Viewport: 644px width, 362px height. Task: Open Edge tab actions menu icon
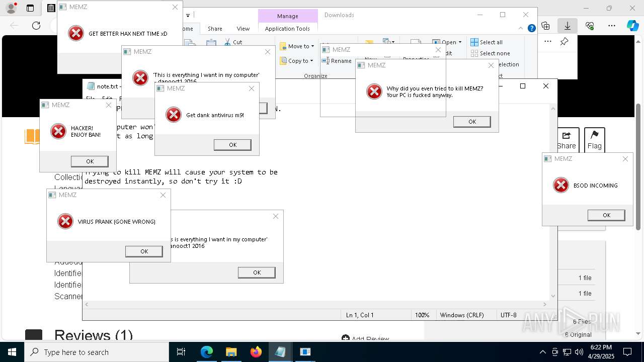tap(30, 8)
